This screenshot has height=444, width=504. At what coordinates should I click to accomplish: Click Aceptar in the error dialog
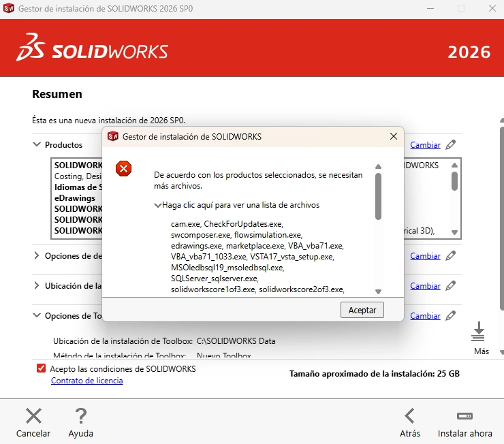click(x=362, y=310)
